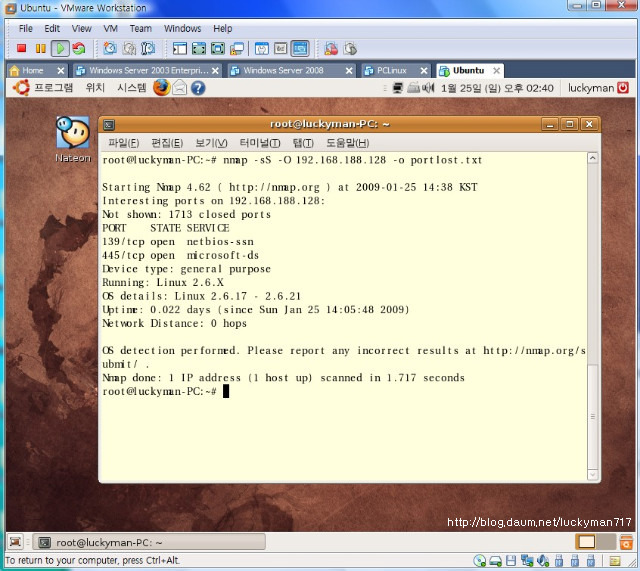
Task: Switch to the PCLinux tab
Action: [391, 71]
